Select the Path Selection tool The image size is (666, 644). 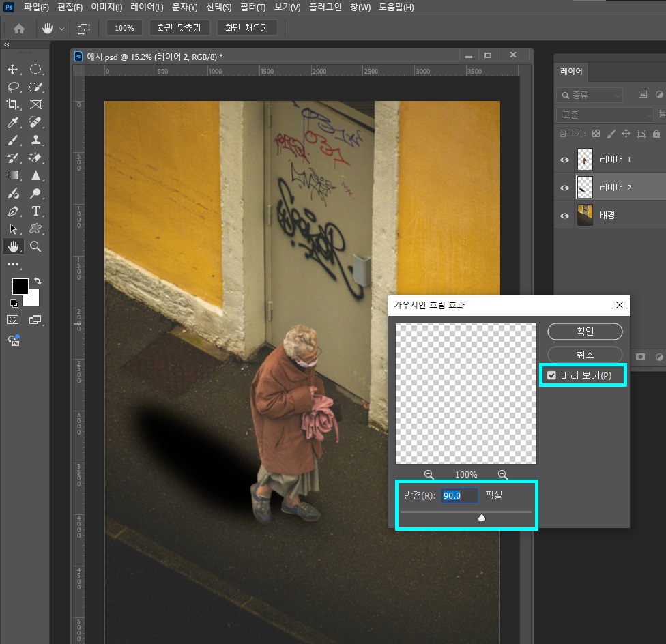pyautogui.click(x=13, y=229)
